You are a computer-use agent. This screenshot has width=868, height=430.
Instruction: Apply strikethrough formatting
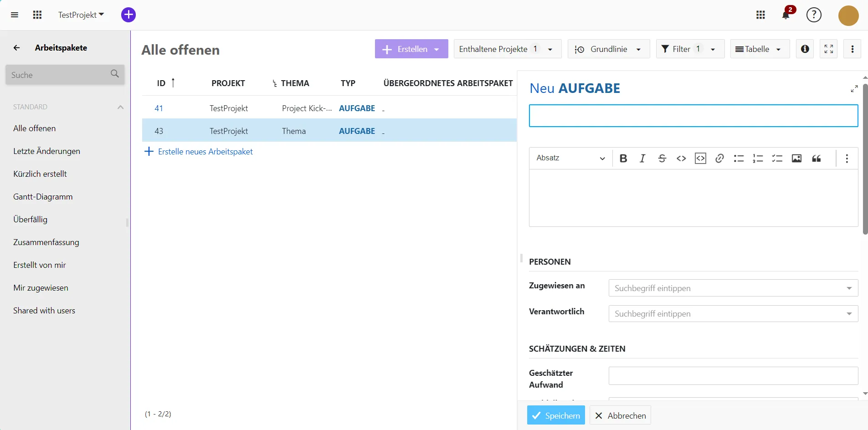pyautogui.click(x=662, y=158)
